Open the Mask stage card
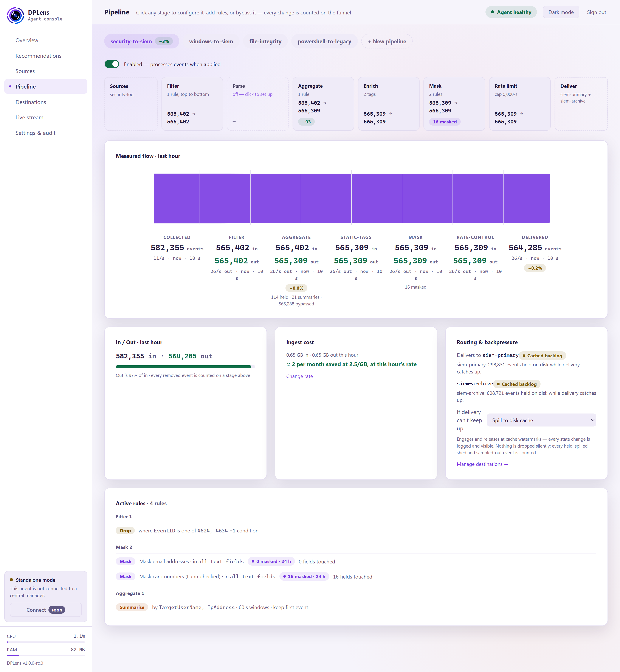Image resolution: width=620 pixels, height=672 pixels. pyautogui.click(x=454, y=104)
